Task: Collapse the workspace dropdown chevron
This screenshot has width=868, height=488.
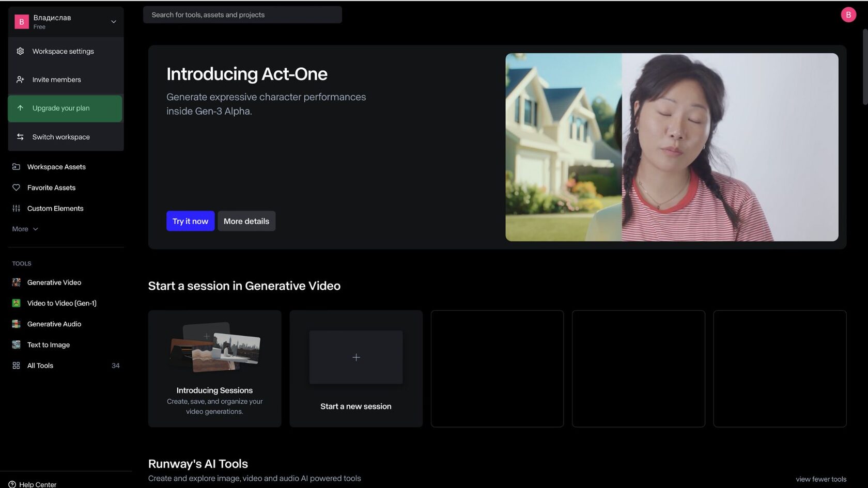Action: pyautogui.click(x=114, y=22)
